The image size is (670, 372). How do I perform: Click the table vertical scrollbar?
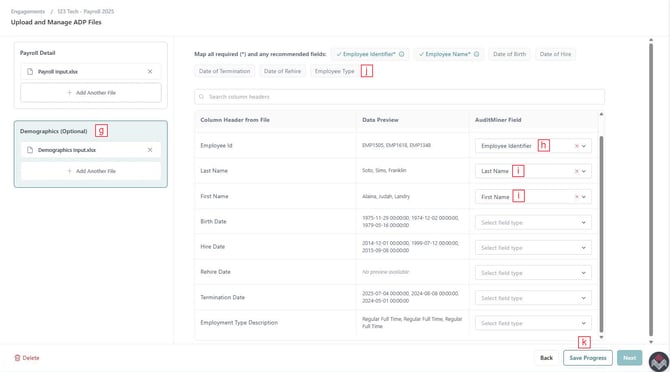pyautogui.click(x=601, y=234)
